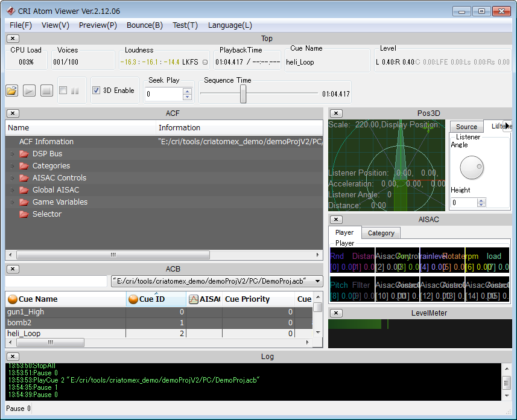Decrease the Listener Height value

tap(481, 205)
